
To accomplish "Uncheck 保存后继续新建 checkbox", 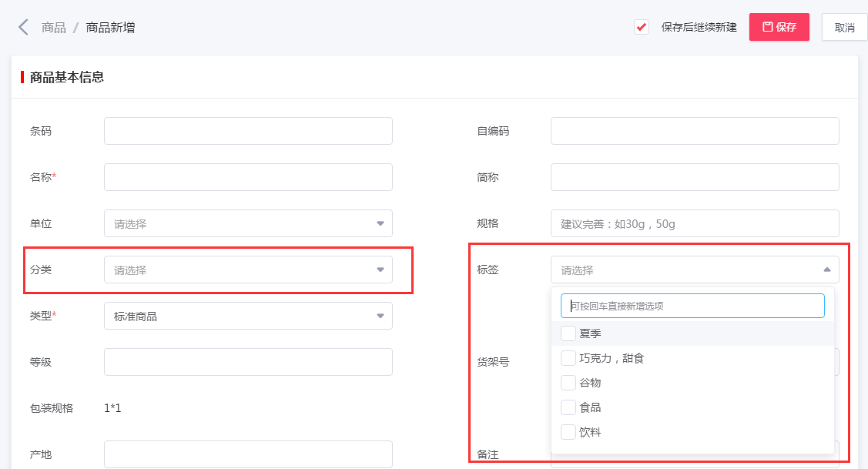I will pos(641,27).
